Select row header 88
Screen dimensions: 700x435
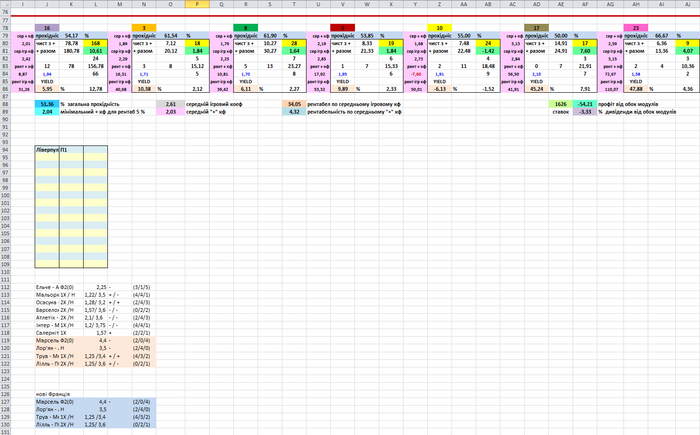tap(5, 104)
